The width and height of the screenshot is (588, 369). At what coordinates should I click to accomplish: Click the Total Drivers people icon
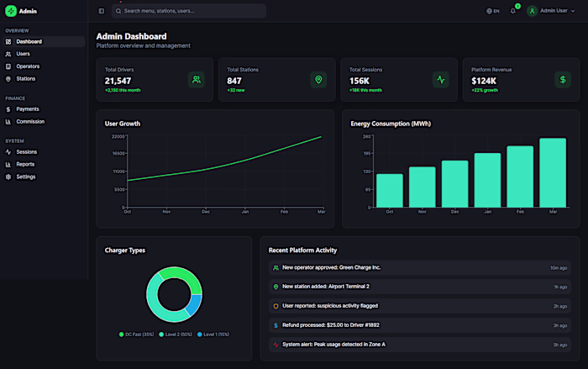196,80
